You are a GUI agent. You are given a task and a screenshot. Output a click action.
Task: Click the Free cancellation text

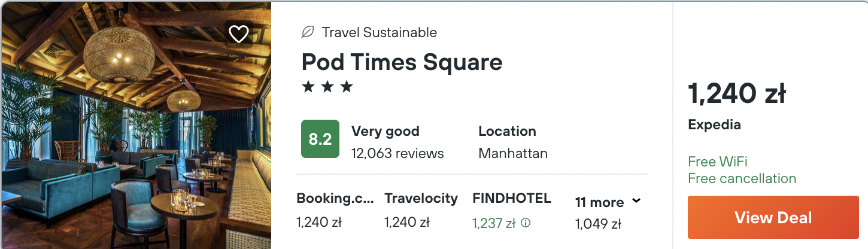pos(742,178)
